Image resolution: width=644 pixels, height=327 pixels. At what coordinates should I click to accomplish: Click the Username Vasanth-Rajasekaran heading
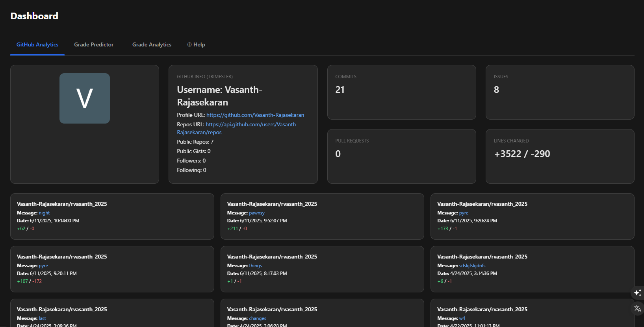click(x=219, y=96)
